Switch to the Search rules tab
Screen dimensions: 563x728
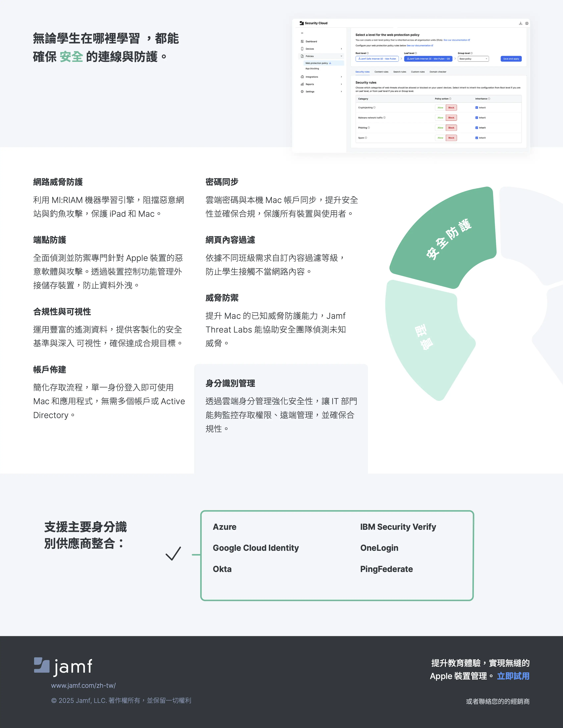click(400, 72)
